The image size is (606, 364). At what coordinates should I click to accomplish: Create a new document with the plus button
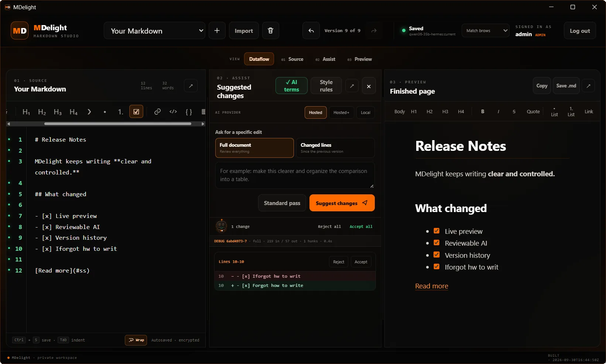(217, 31)
